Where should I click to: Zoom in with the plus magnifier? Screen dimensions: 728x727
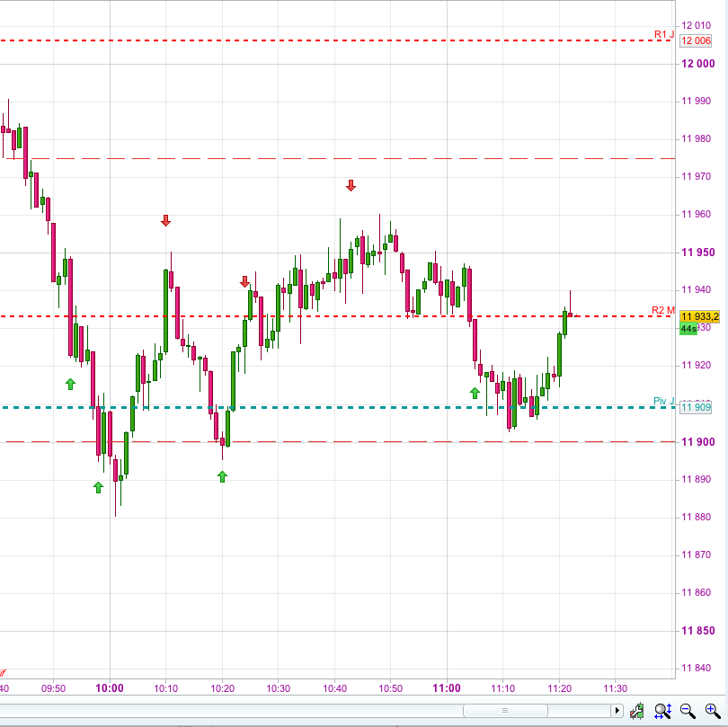[x=713, y=711]
